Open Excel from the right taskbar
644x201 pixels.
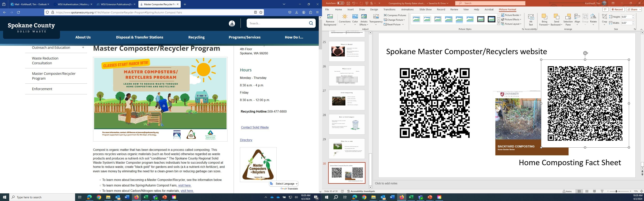click(x=411, y=197)
